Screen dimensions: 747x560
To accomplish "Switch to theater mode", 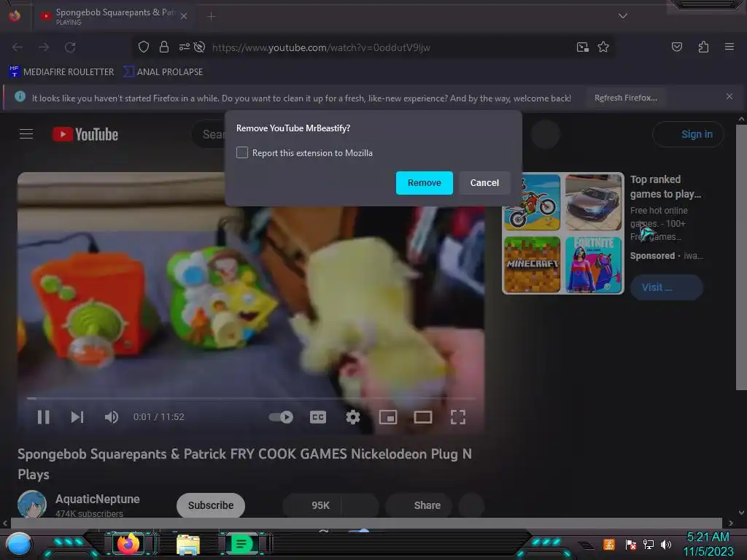I will click(x=423, y=417).
